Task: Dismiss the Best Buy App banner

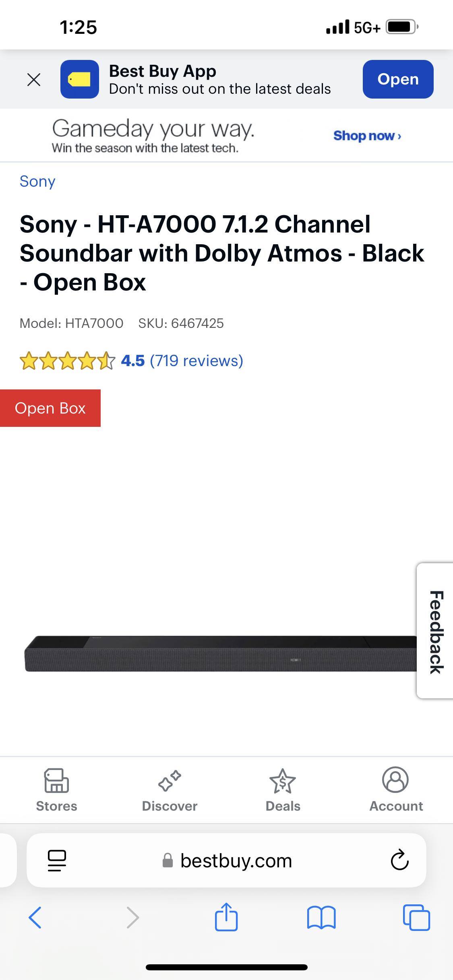Action: point(34,80)
